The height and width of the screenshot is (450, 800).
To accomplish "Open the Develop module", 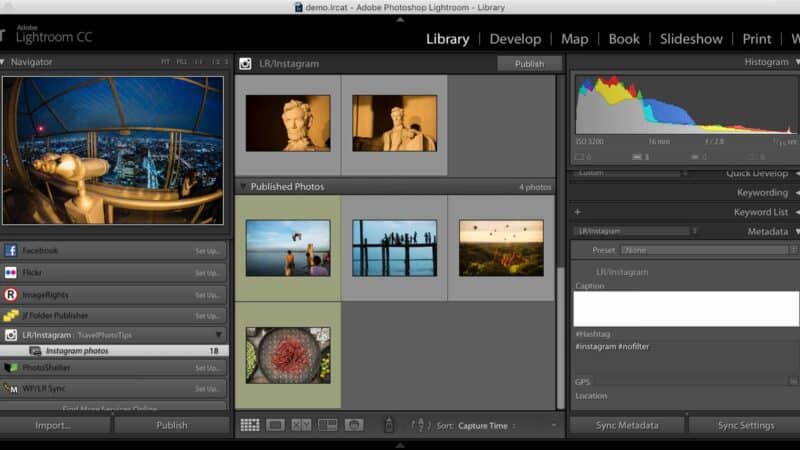I will 515,39.
